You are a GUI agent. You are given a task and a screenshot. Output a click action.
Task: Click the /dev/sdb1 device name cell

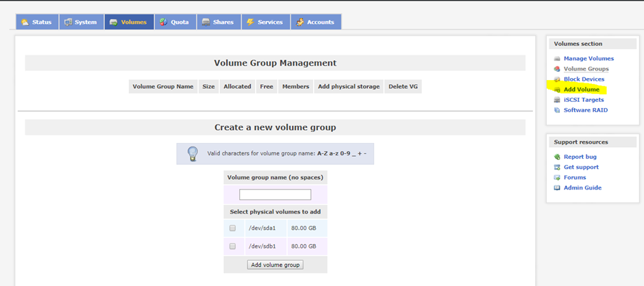[266, 246]
